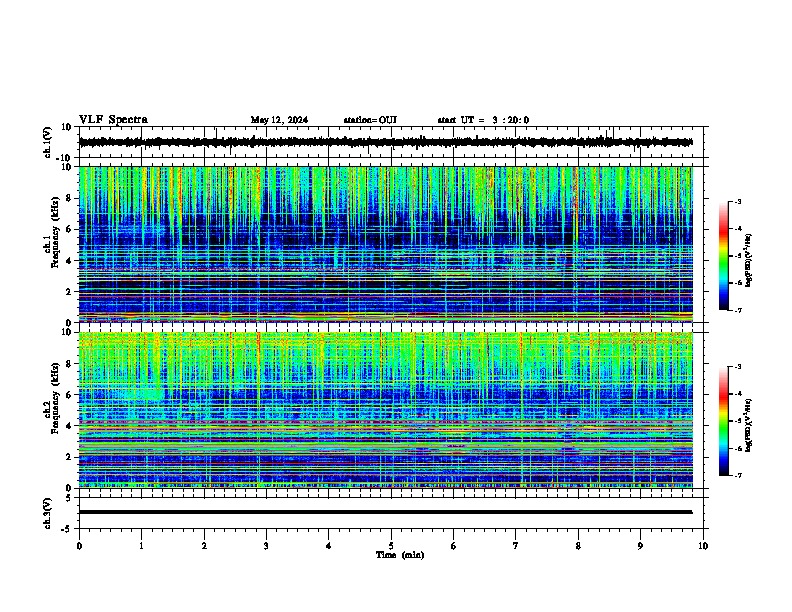Click the log(PSD) unit label beside ch.2 color bar
Viewport: 792px width, 612px height.
point(749,426)
